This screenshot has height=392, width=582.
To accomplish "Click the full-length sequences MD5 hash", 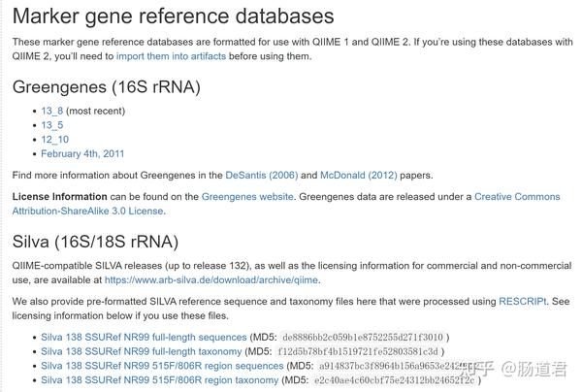I will tap(363, 337).
